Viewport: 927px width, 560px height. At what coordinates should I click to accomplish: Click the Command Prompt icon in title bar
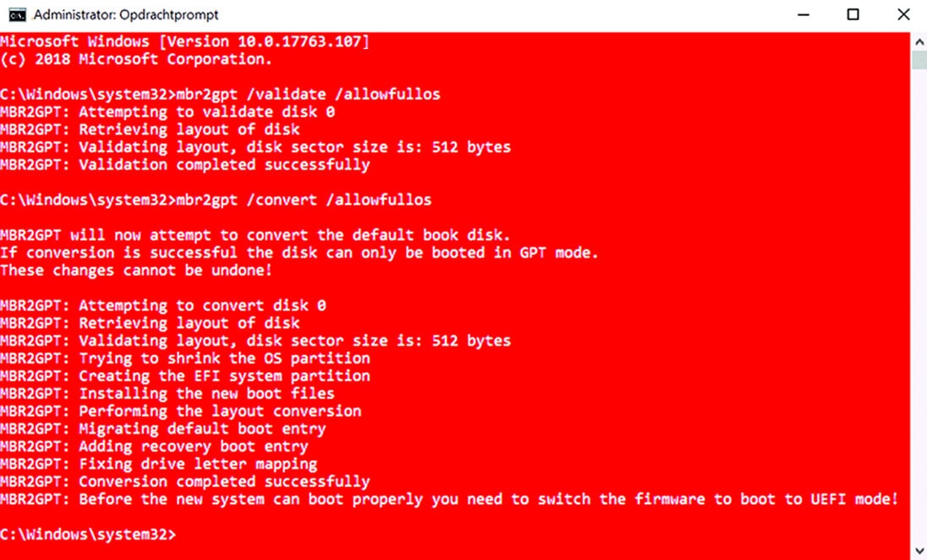pyautogui.click(x=14, y=14)
